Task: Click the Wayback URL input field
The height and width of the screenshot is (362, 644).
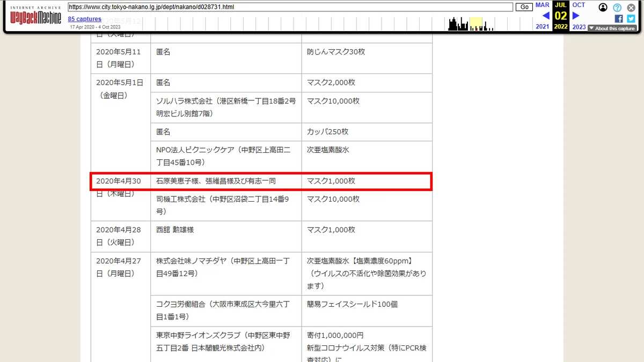Action: tap(290, 8)
